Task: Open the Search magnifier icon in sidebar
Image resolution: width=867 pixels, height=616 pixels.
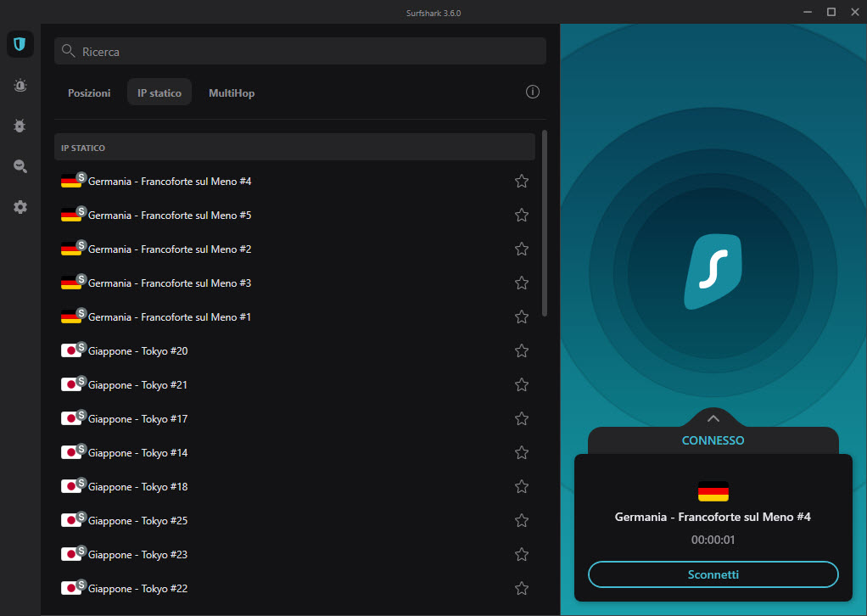Action: [x=20, y=166]
